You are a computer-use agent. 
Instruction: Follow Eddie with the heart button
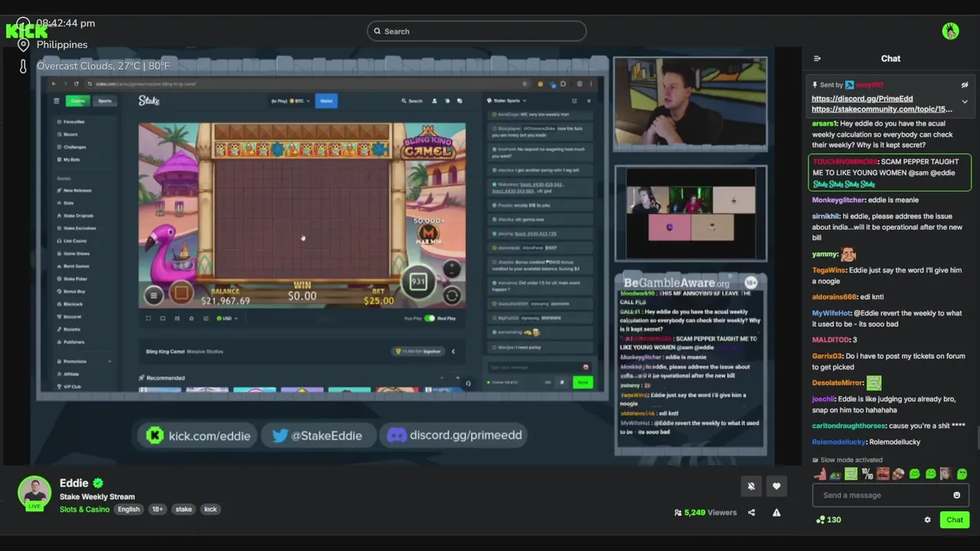click(x=776, y=486)
